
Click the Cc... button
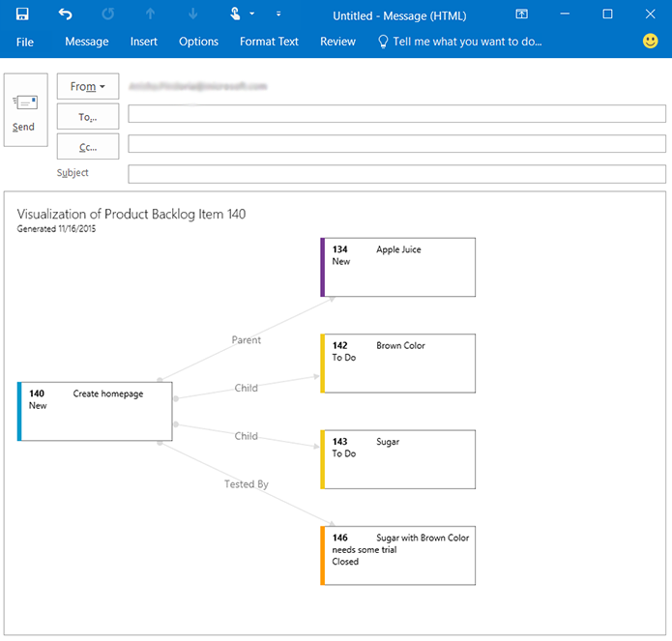point(88,147)
